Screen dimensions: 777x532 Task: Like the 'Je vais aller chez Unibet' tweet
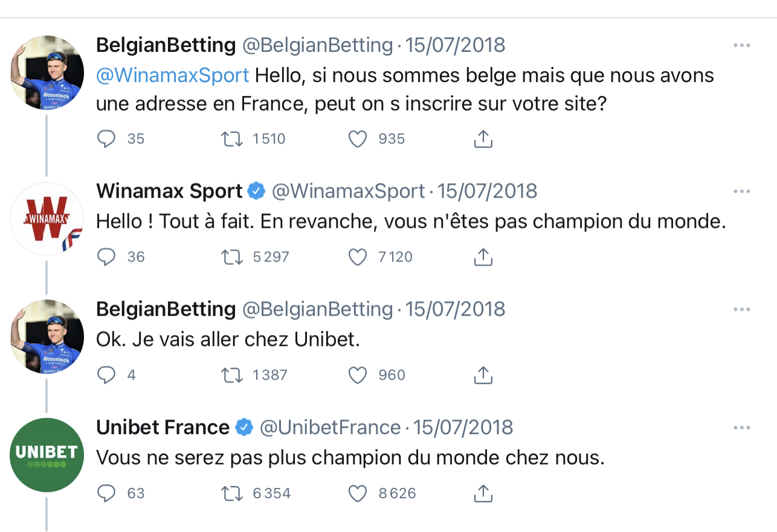[358, 376]
